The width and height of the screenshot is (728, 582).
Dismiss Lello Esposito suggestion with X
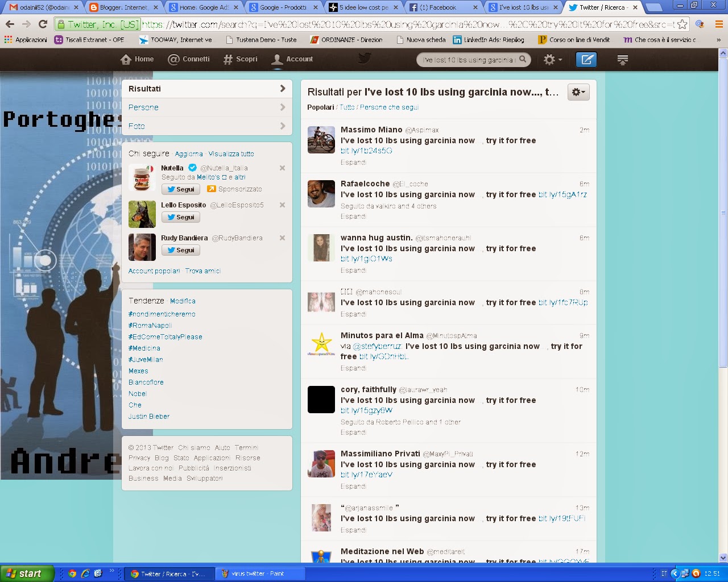282,205
